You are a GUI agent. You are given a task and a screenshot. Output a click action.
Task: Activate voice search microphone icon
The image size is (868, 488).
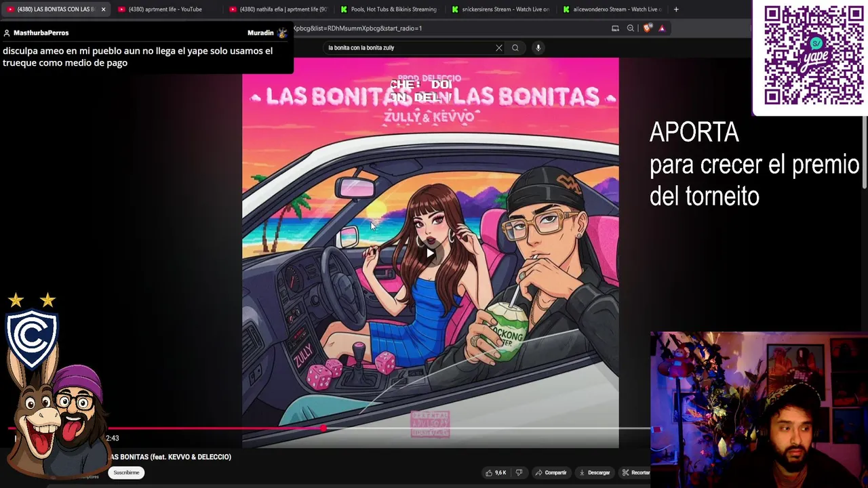coord(538,47)
